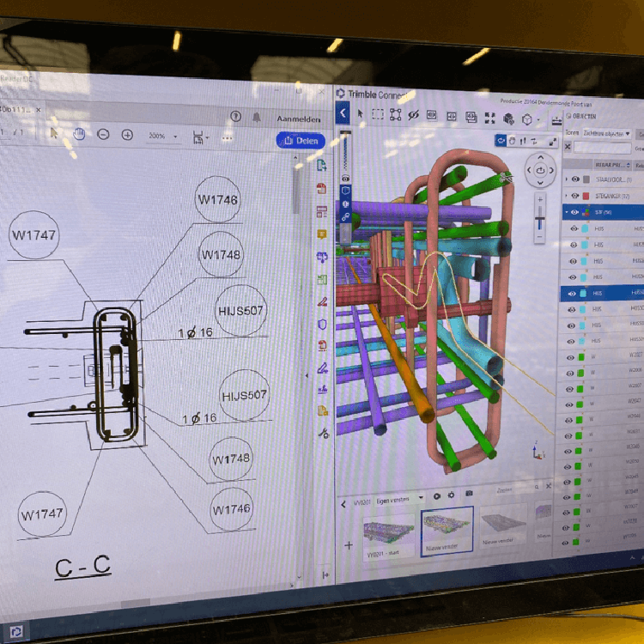Click the Delen share button
644x644 pixels.
click(301, 141)
